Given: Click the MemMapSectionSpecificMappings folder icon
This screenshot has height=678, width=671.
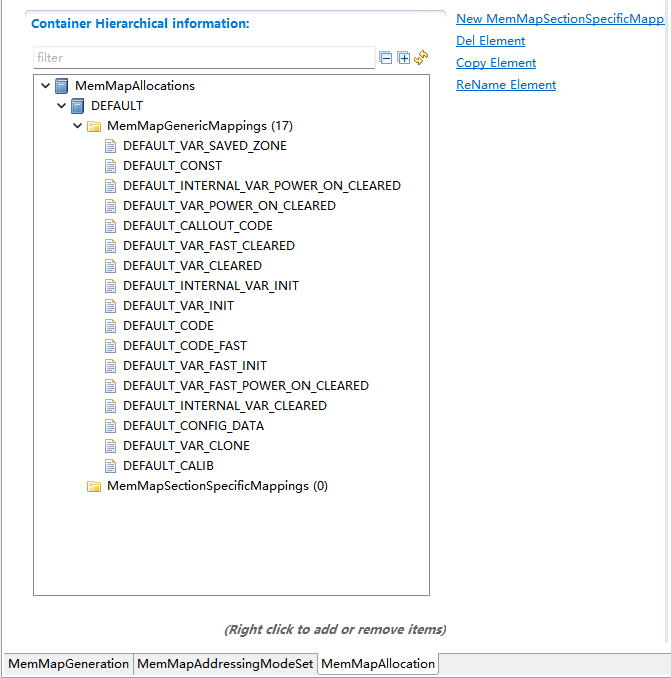Looking at the screenshot, I should (94, 486).
